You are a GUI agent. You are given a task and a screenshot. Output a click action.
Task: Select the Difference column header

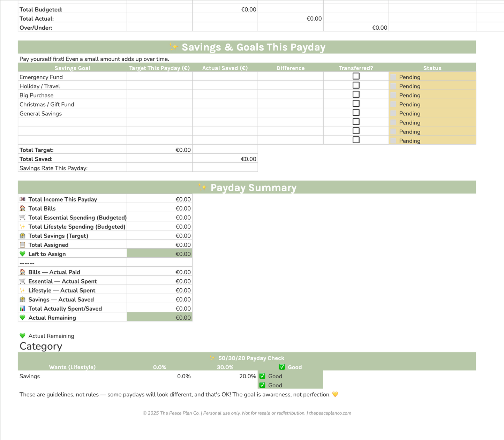point(291,68)
